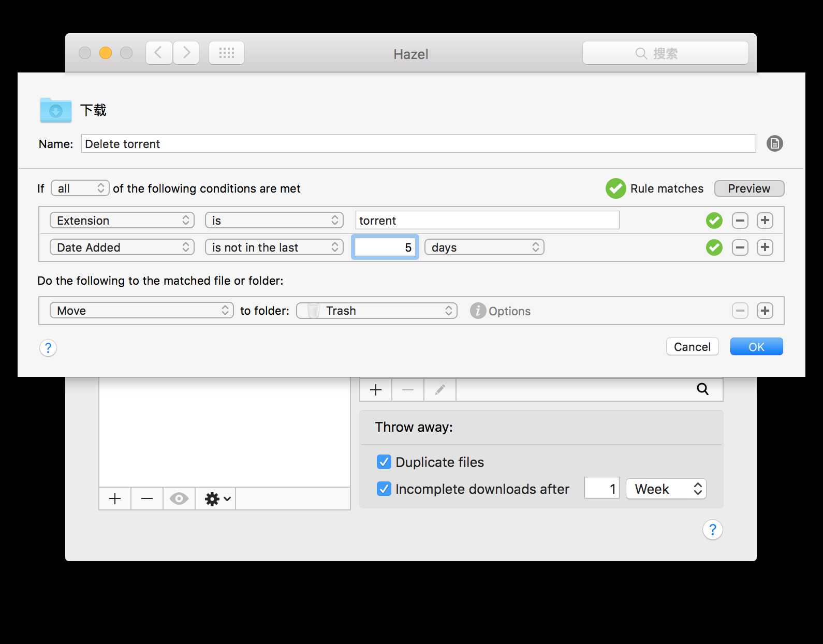Screen dimensions: 823x644
Task: Click the Hazel window title
Action: (411, 54)
